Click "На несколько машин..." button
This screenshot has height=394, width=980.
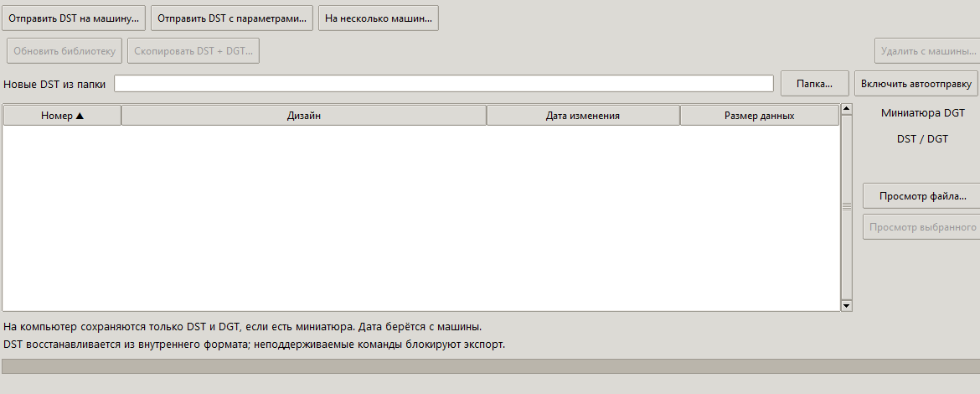pos(378,18)
